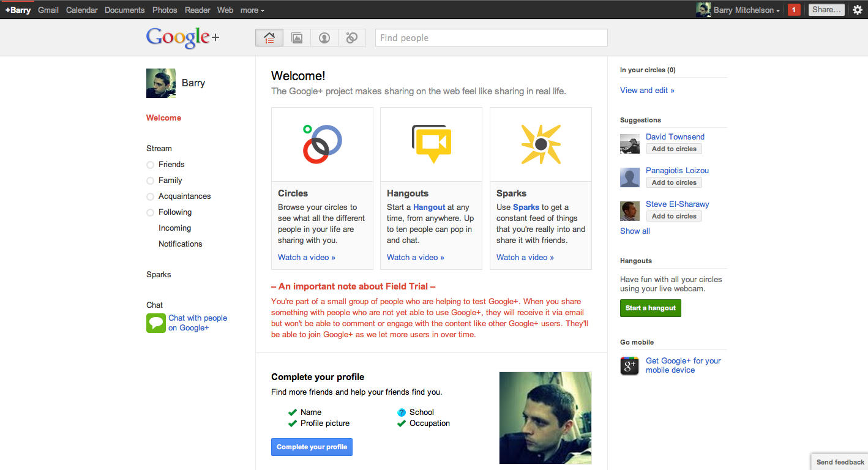Open David Townsend's profile name link
This screenshot has height=470, width=868.
675,136
